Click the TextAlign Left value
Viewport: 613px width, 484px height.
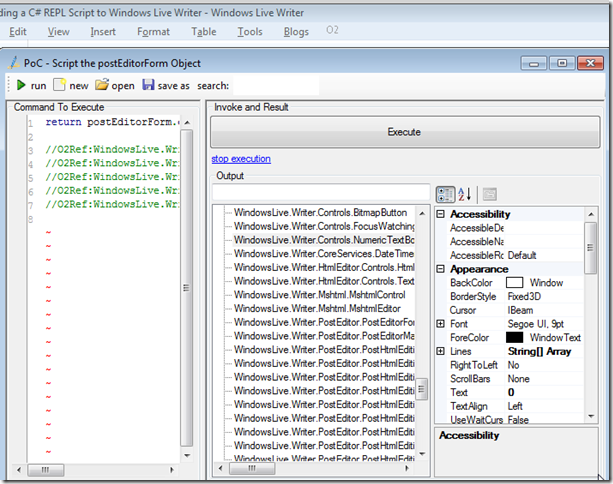[x=545, y=406]
